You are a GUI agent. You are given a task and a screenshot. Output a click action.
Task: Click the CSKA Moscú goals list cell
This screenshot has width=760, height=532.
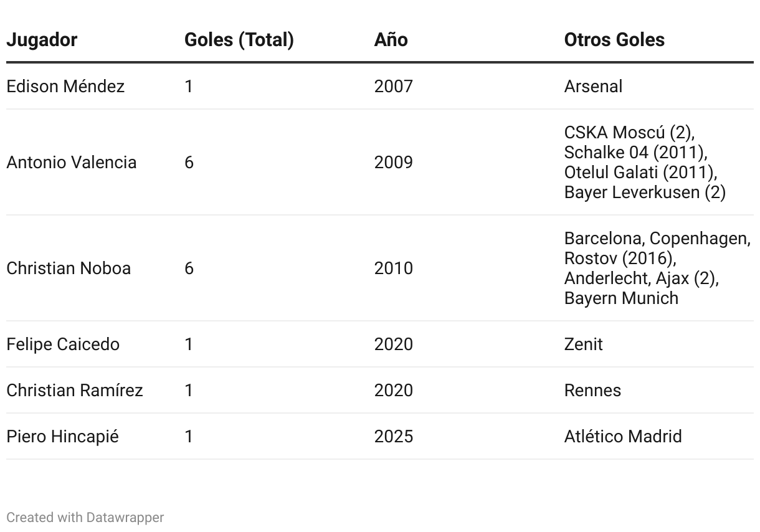point(645,162)
